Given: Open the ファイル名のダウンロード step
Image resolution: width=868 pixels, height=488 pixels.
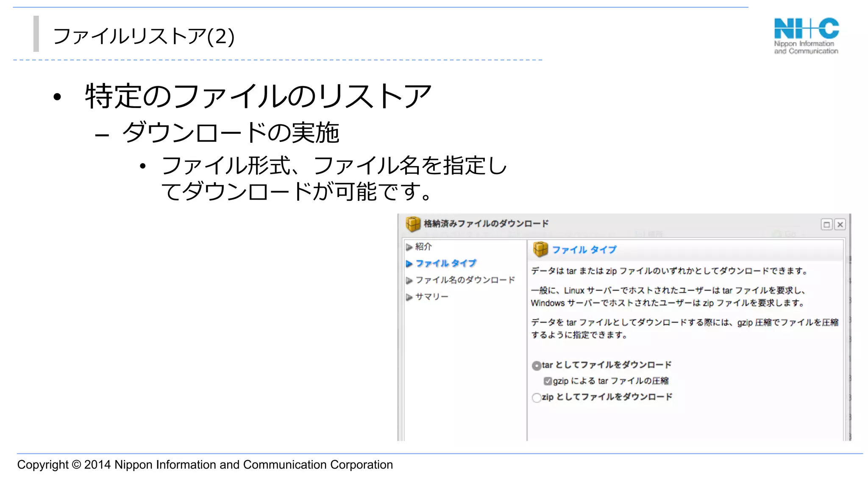Looking at the screenshot, I should point(465,280).
